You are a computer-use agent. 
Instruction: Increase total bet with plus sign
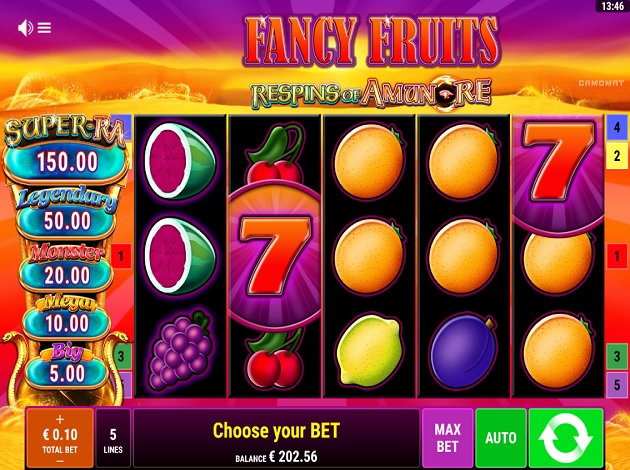(x=60, y=419)
